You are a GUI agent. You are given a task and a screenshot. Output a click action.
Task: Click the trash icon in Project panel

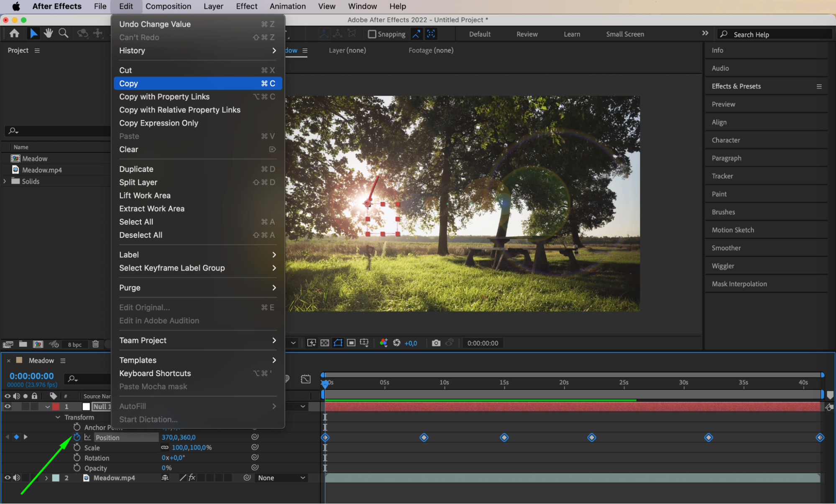tap(95, 344)
